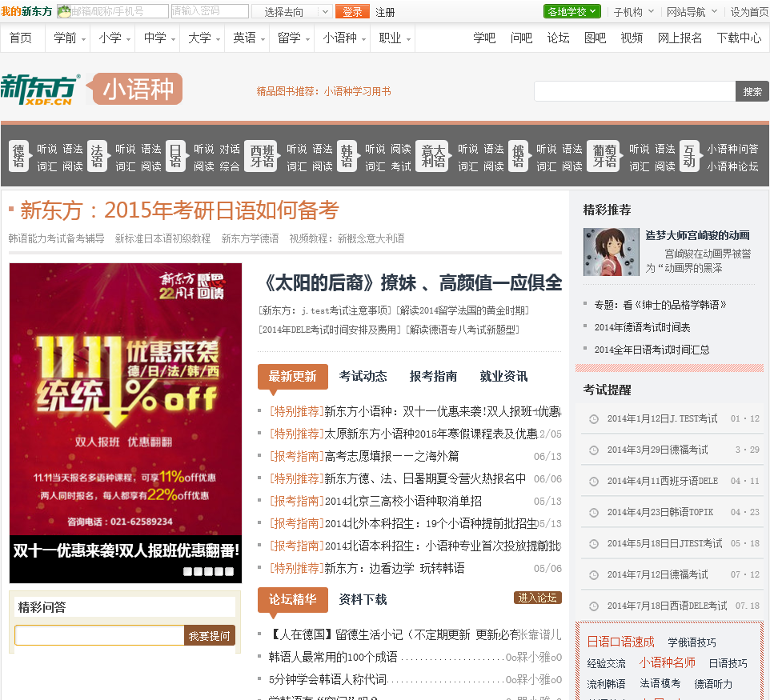Select the middle banner slide indicator dot
770x700 pixels.
click(x=209, y=571)
